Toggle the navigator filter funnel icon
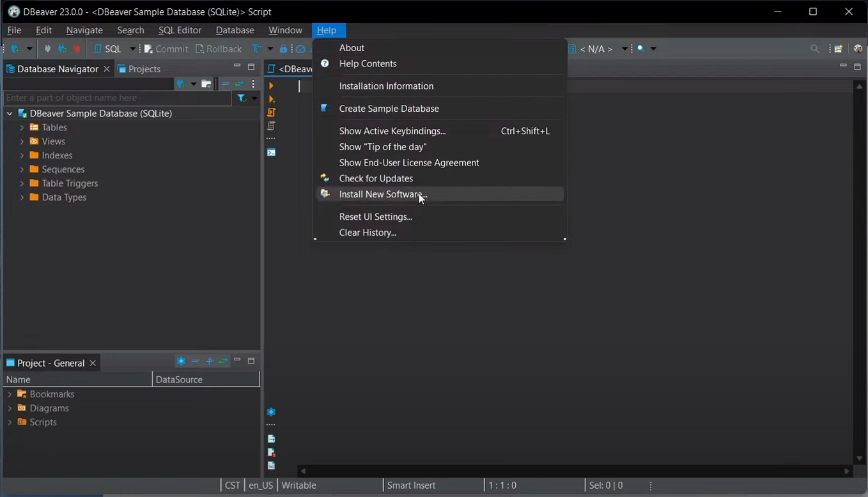The height and width of the screenshot is (497, 868). [x=242, y=98]
